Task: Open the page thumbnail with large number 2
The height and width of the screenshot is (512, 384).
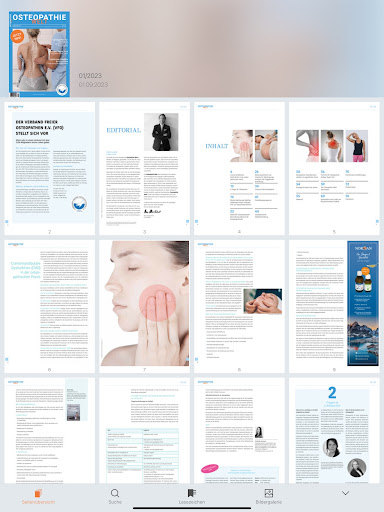Action: 334,430
